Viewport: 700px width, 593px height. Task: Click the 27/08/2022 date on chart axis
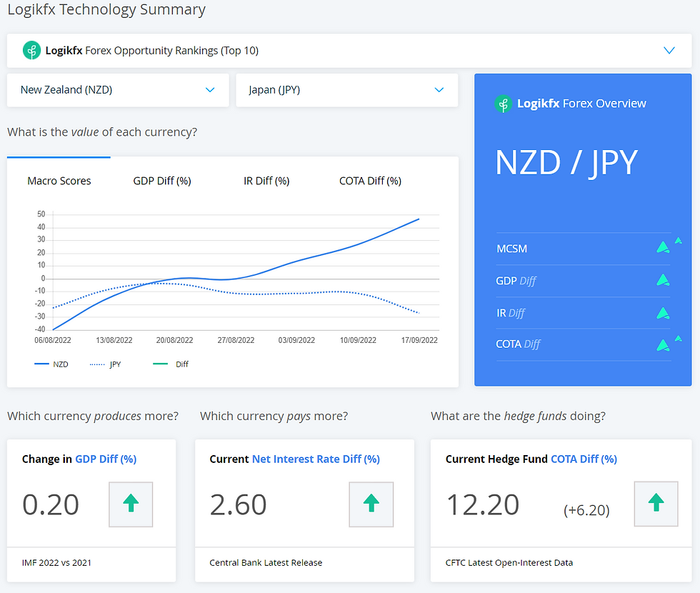(236, 340)
